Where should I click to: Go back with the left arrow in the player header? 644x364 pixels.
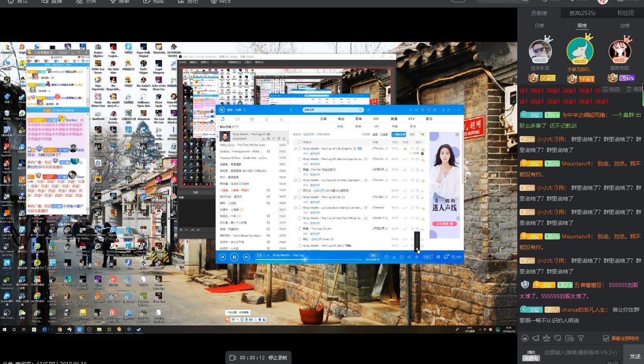coord(291,110)
